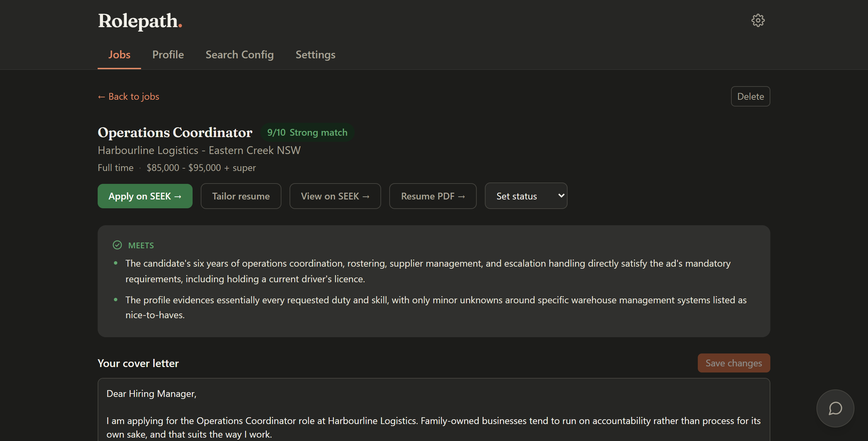
Task: Delete this job listing
Action: [750, 96]
